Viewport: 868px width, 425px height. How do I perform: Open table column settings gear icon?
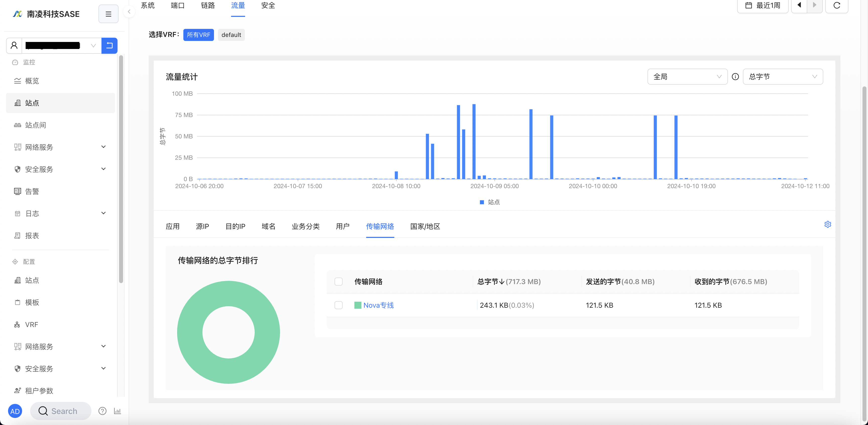[828, 225]
